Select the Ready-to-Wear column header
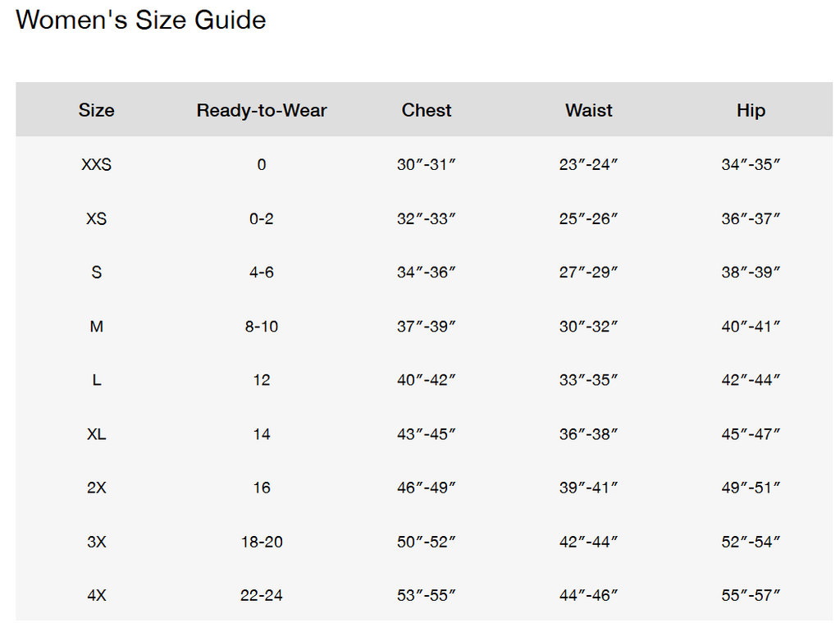840x623 pixels. tap(262, 110)
